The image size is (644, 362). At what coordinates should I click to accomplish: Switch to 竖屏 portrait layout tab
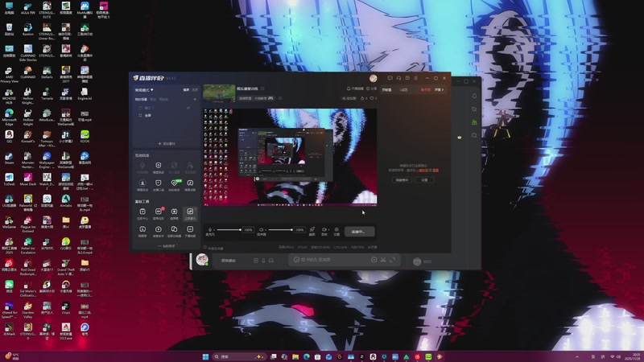coord(195,90)
